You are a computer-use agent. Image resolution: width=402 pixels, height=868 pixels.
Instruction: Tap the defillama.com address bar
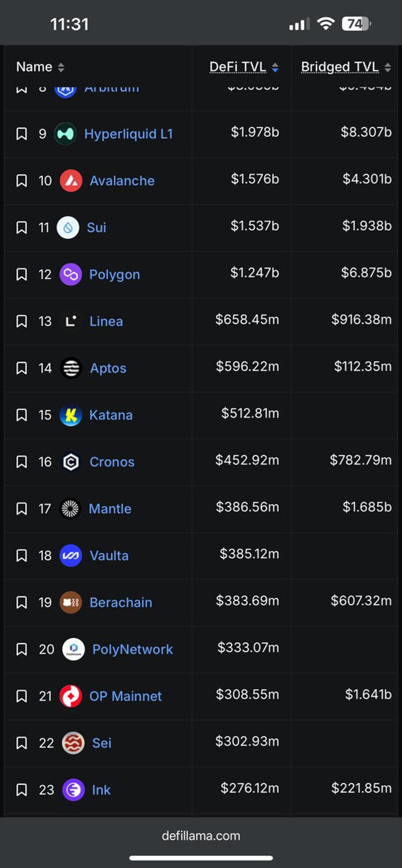pos(201,836)
